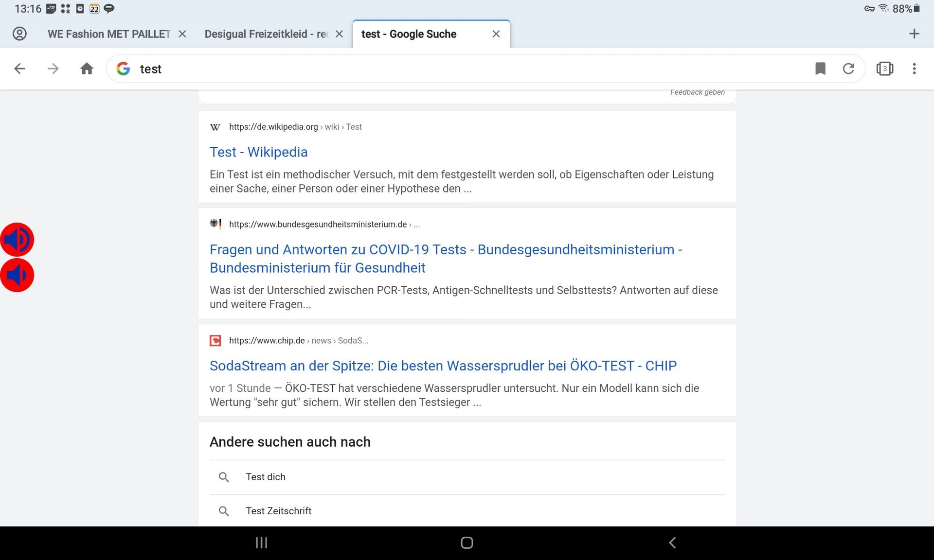This screenshot has width=934, height=560.
Task: Open the three-dot browser menu
Action: 914,69
